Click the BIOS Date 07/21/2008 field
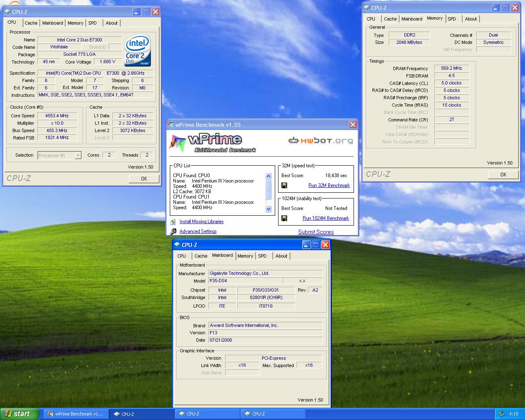This screenshot has width=525, height=420. point(265,340)
